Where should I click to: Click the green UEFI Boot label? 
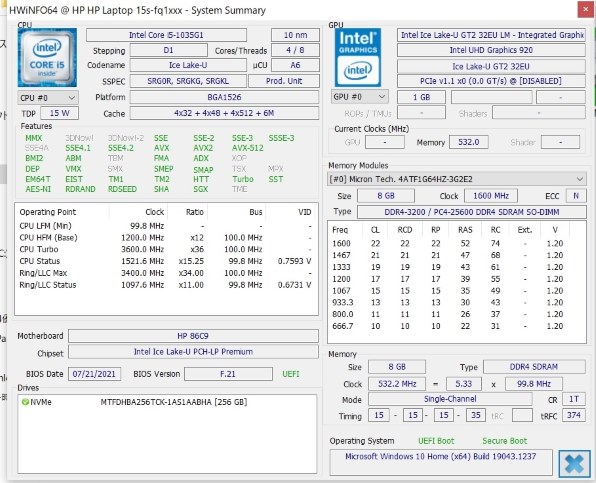tap(436, 441)
